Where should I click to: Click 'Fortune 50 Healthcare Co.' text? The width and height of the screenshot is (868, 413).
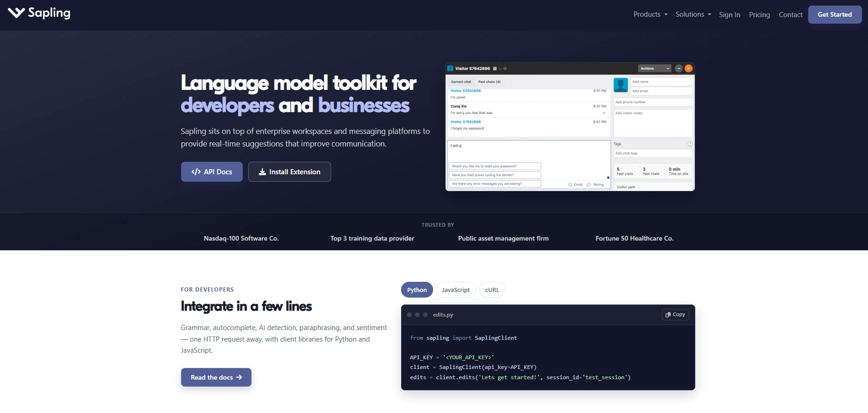click(635, 238)
